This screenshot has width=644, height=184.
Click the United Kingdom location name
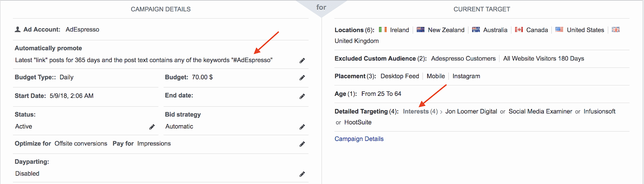[x=357, y=41]
